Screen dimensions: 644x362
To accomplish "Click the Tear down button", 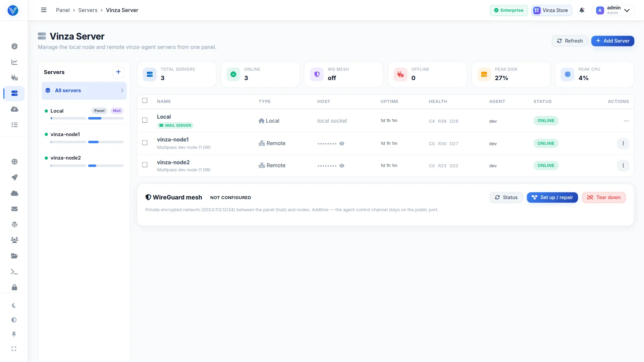I will coord(604,197).
